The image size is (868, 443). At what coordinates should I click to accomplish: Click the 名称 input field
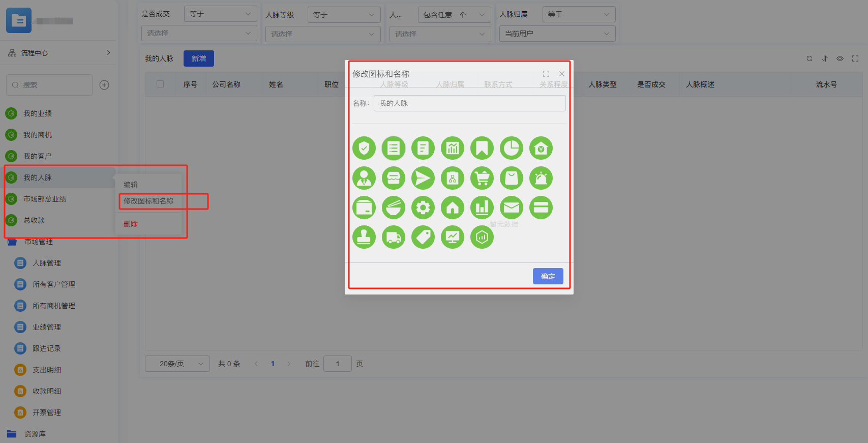click(469, 103)
